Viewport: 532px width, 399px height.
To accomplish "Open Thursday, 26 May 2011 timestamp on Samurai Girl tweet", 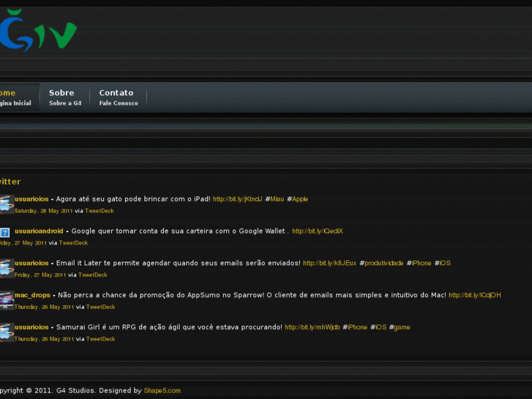I will 44,339.
